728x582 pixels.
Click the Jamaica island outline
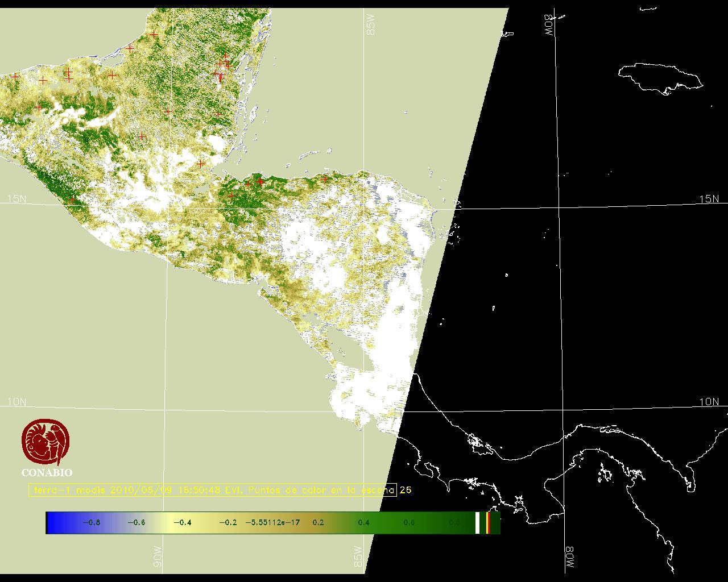[x=660, y=78]
